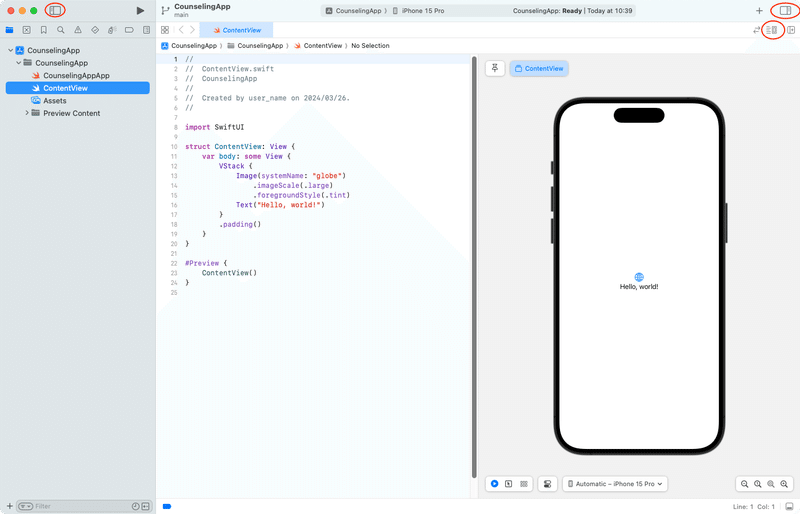800x514 pixels.
Task: Open the Source Control navigator
Action: click(27, 30)
